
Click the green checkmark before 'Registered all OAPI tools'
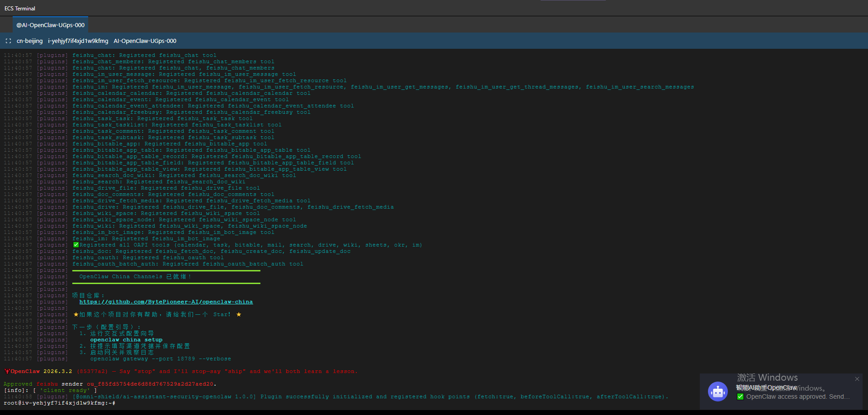76,245
